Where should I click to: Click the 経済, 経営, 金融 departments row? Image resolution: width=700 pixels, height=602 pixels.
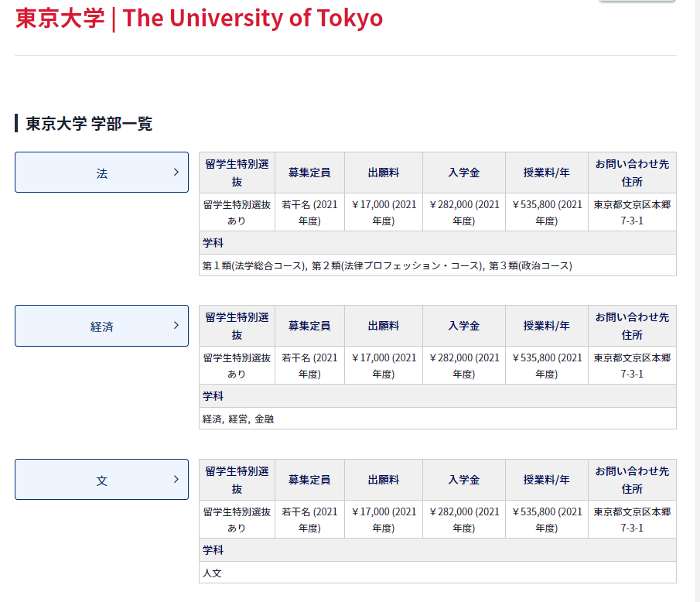[x=438, y=419]
